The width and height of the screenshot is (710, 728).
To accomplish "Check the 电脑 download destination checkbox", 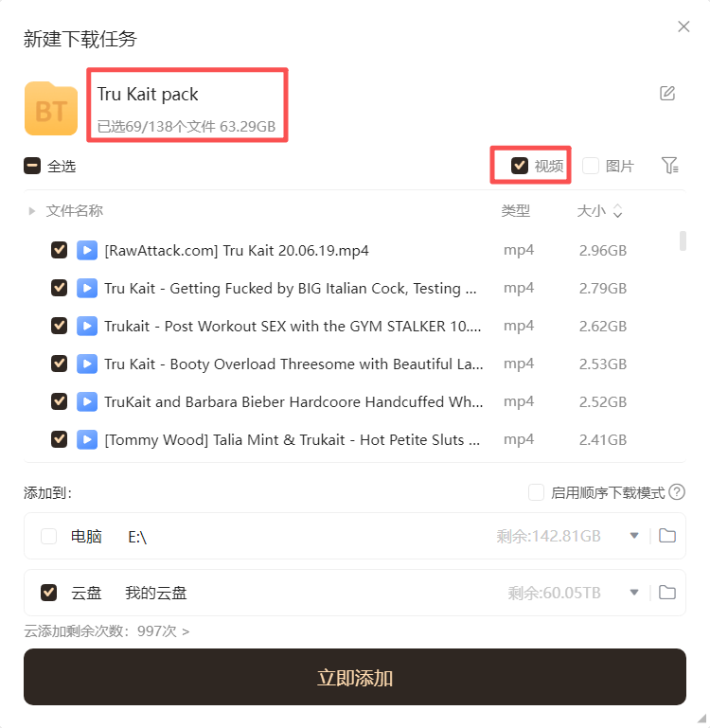I will coord(49,536).
